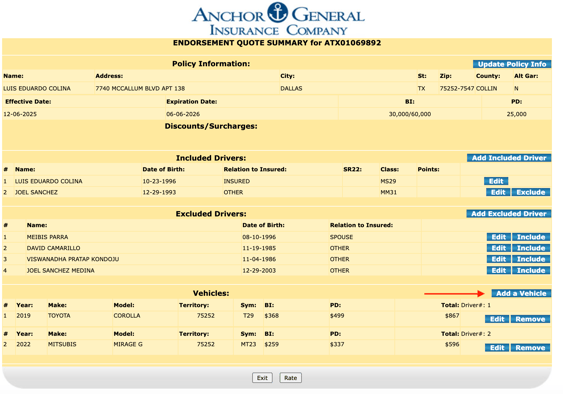The width and height of the screenshot is (563, 394).
Task: Exclude driver JOEL SANCHEZ
Action: point(531,192)
